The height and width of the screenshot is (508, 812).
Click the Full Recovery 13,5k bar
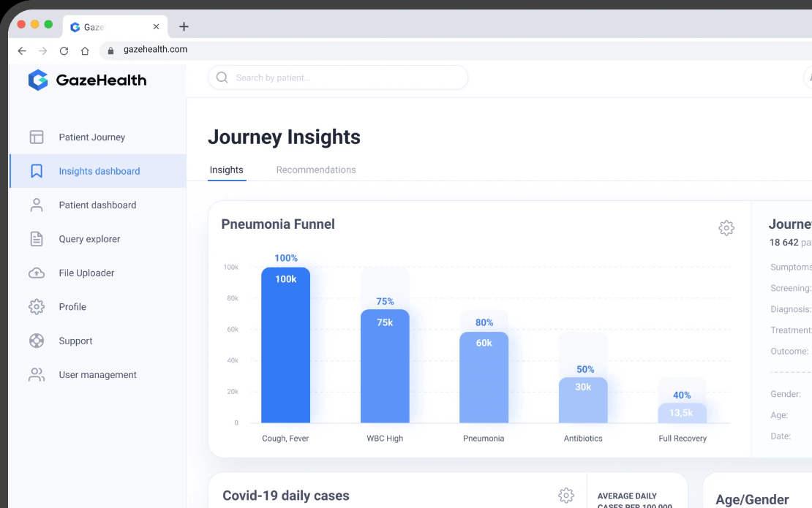tap(682, 413)
